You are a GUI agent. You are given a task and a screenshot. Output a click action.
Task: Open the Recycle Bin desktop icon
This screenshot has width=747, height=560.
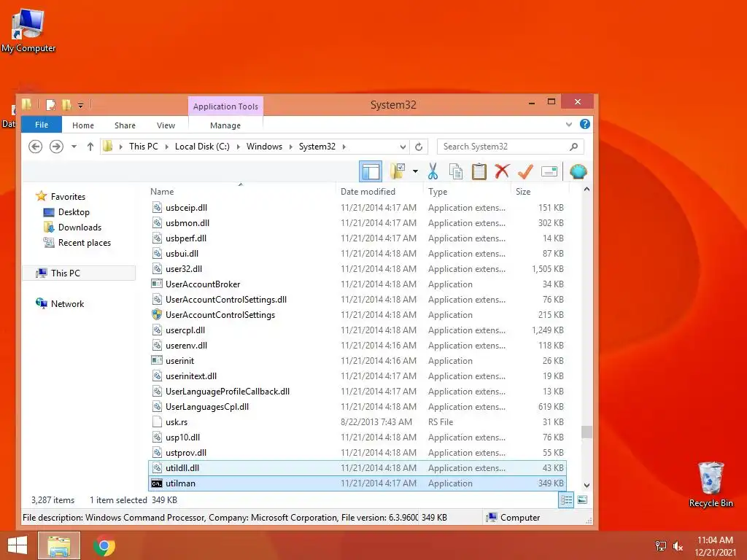click(711, 484)
